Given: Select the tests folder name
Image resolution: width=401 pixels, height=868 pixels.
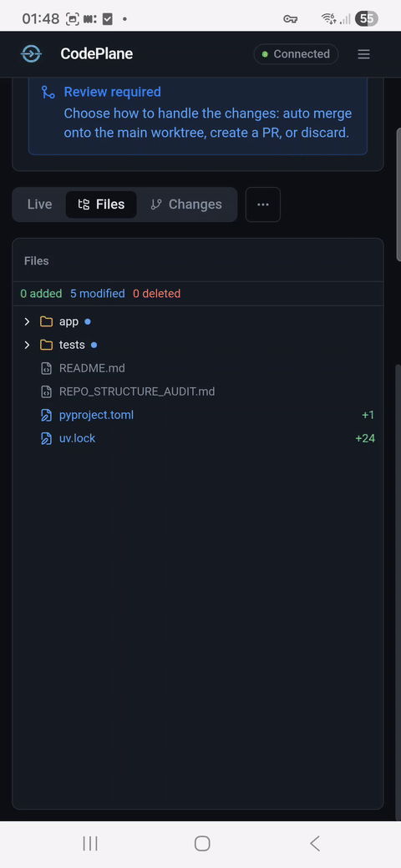Looking at the screenshot, I should (x=72, y=345).
